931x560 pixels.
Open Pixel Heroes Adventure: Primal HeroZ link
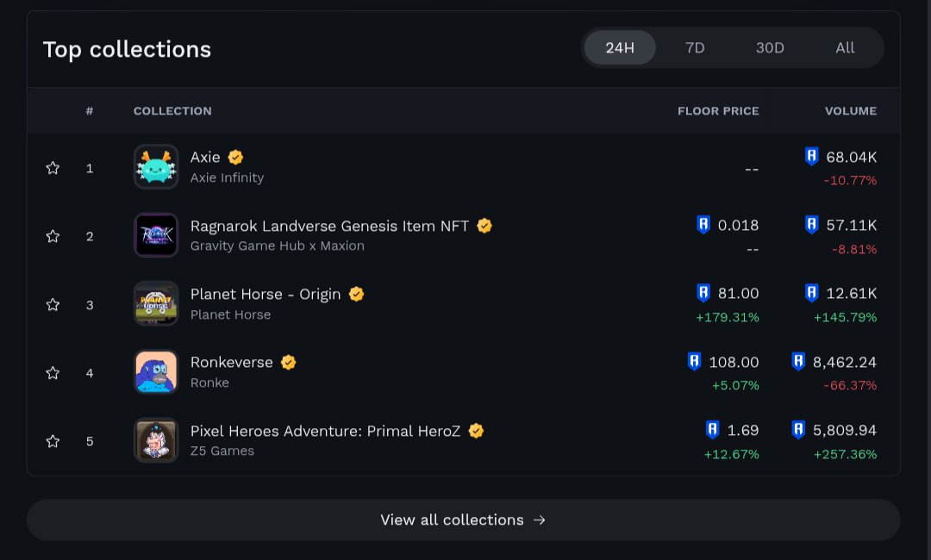pos(325,432)
